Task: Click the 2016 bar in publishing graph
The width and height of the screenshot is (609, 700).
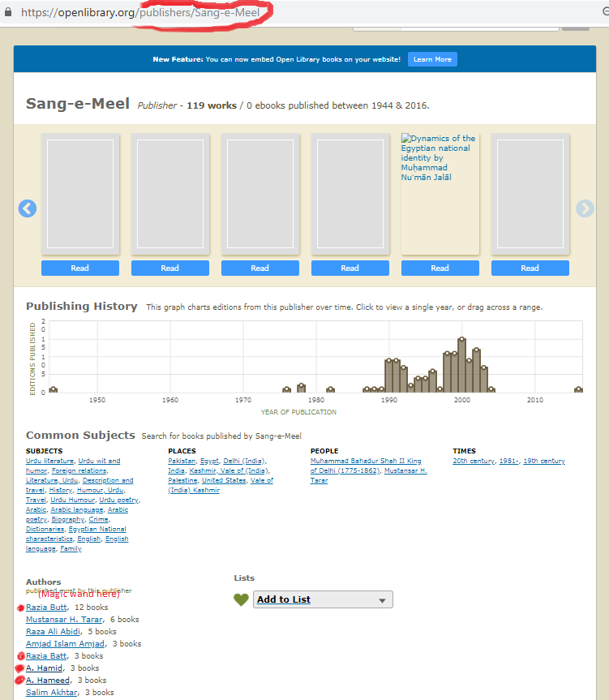Action: click(578, 389)
